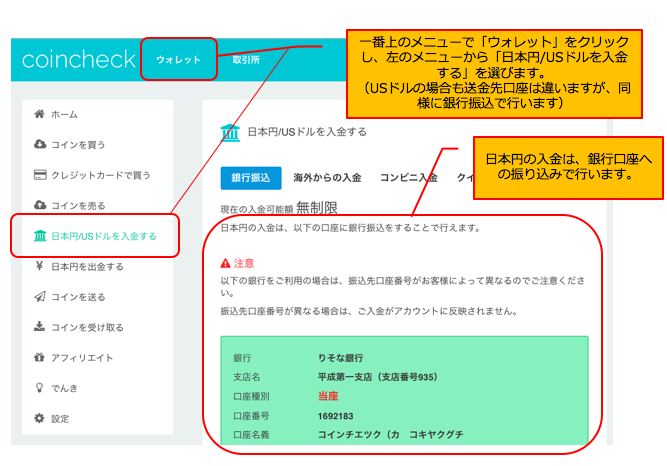Image resolution: width=667 pixels, height=466 pixels.
Task: Open コインを買う in the sidebar
Action: pos(78,145)
